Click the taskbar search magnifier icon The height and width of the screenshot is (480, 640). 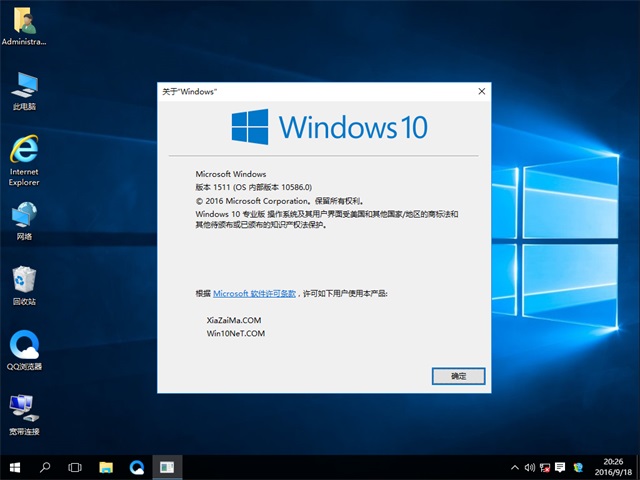[46, 467]
